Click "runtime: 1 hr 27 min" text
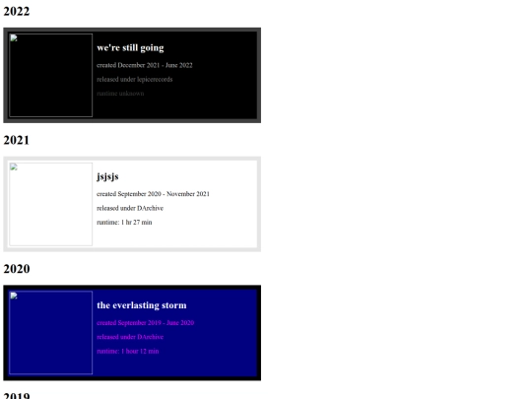532x399 pixels. [124, 223]
